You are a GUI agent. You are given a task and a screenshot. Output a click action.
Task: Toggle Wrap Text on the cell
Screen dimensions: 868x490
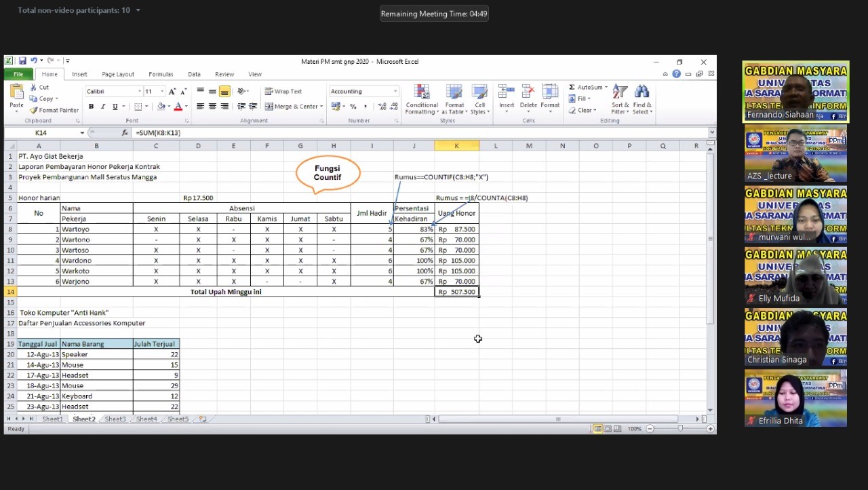tap(283, 91)
